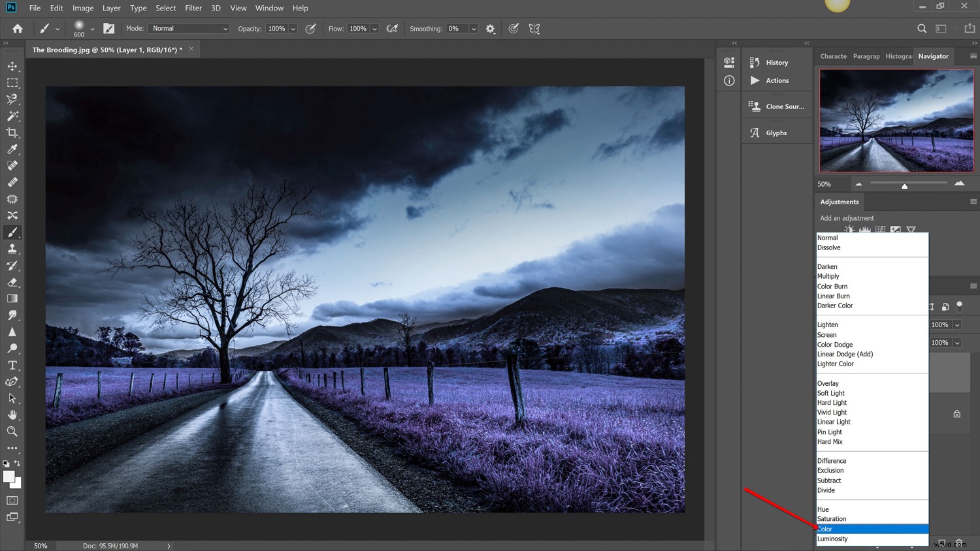Select the Crop tool
Image resolution: width=980 pixels, height=551 pixels.
click(12, 133)
